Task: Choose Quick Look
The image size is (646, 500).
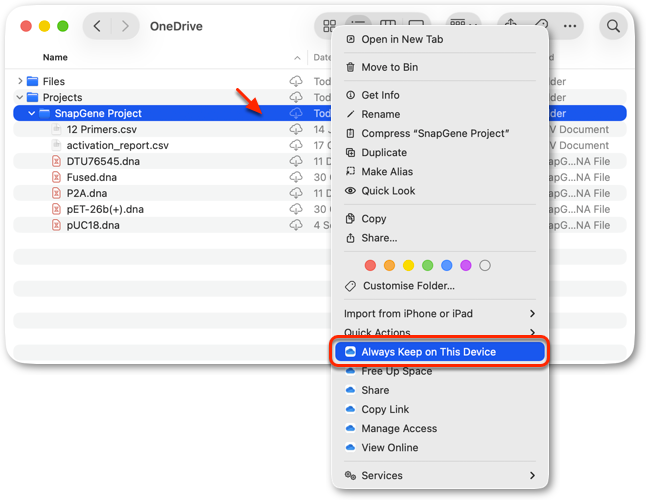Action: 440,191
